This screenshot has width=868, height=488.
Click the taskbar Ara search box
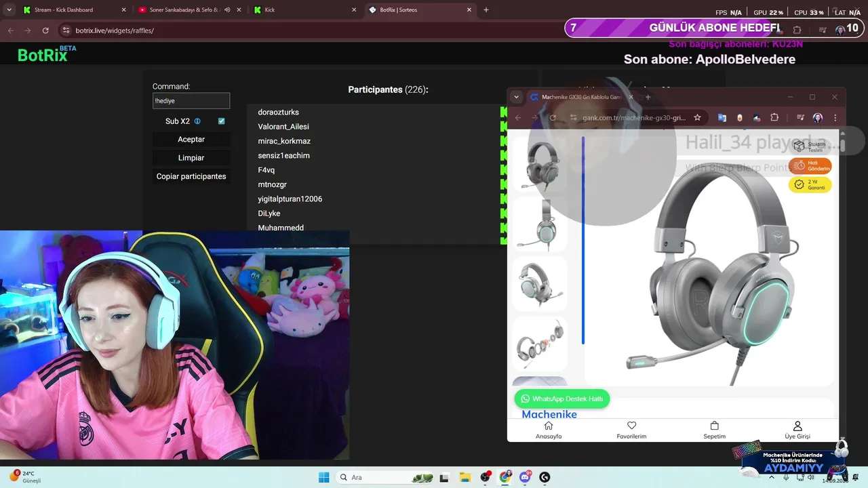[x=386, y=477]
